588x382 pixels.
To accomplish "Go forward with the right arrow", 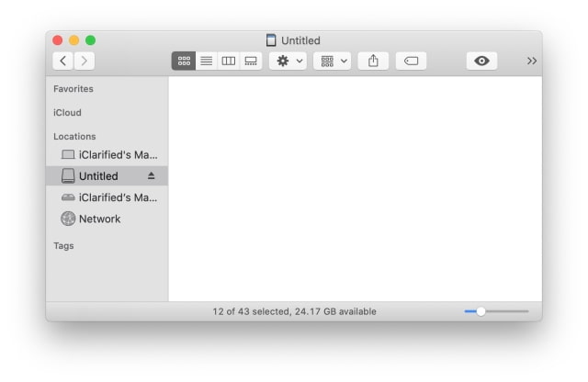I will 85,61.
